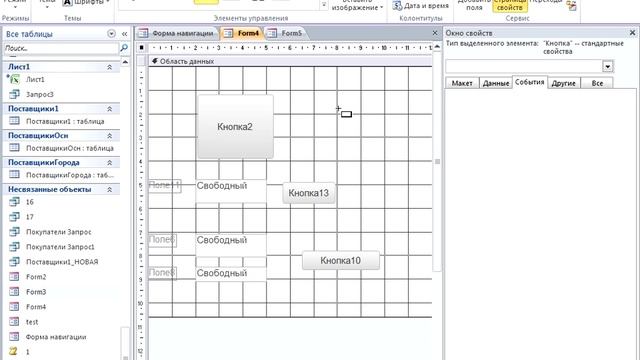Click the Форма навигации form icon in list
The image size is (640, 360).
click(x=14, y=337)
